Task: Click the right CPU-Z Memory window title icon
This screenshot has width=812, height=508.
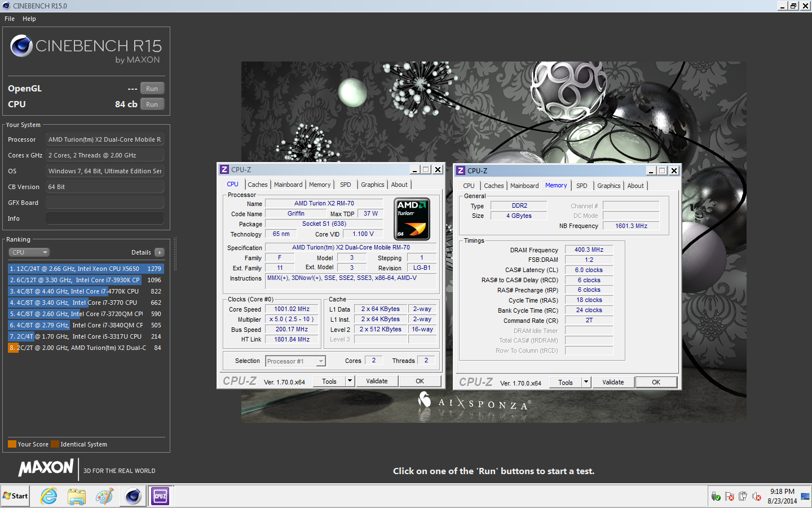Action: coord(461,170)
